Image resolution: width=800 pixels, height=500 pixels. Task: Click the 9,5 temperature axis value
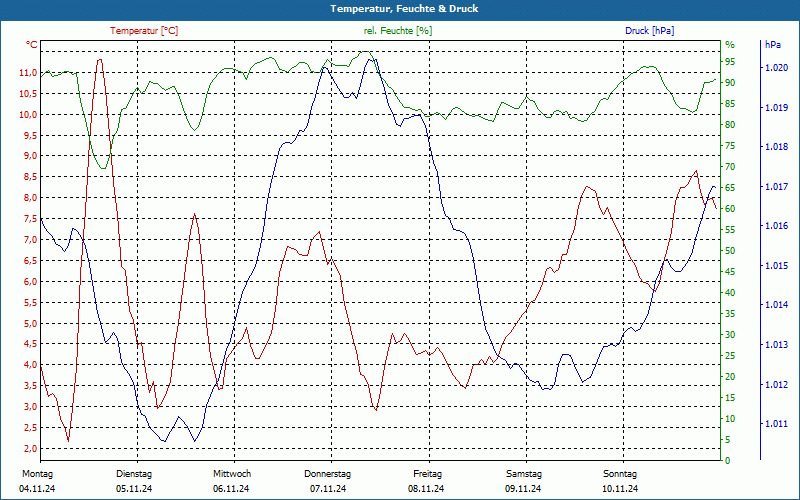point(30,136)
